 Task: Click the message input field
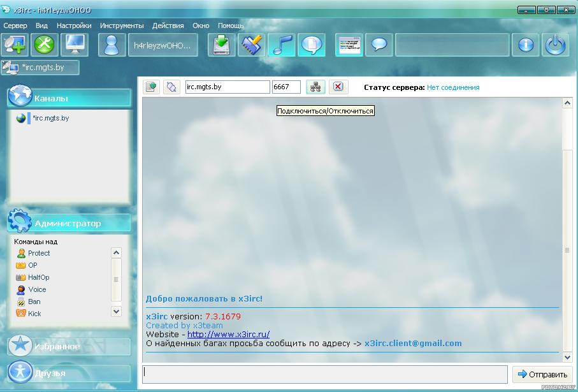tap(325, 374)
